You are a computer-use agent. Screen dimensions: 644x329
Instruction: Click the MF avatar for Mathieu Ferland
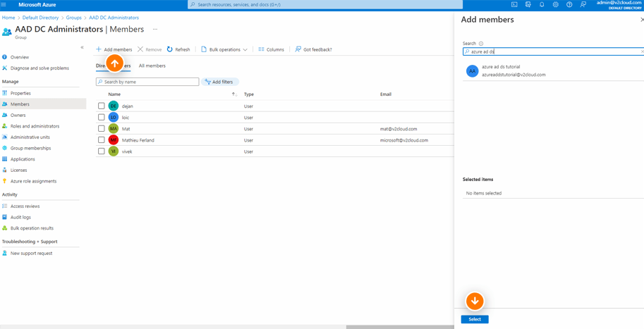tap(114, 140)
